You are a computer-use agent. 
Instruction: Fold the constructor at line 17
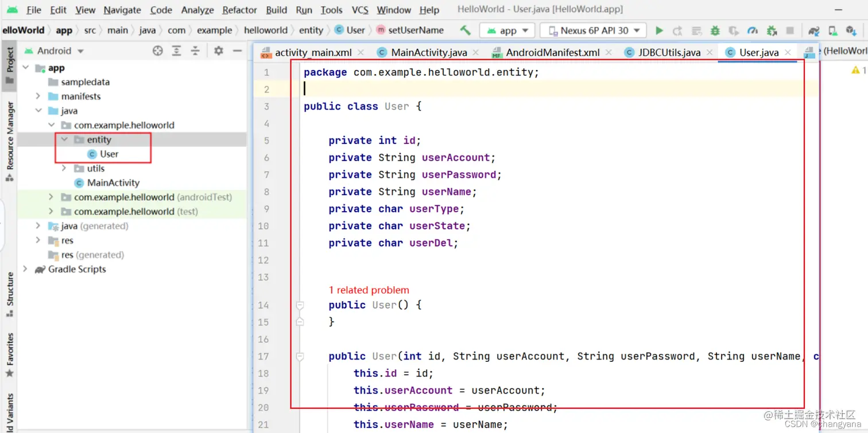(x=300, y=357)
